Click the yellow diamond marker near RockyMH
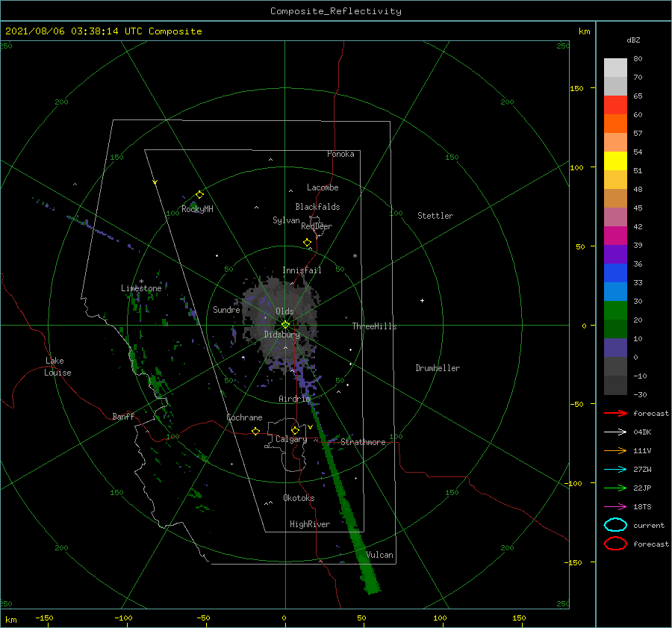Screen dimensions: 672x628 click(199, 195)
